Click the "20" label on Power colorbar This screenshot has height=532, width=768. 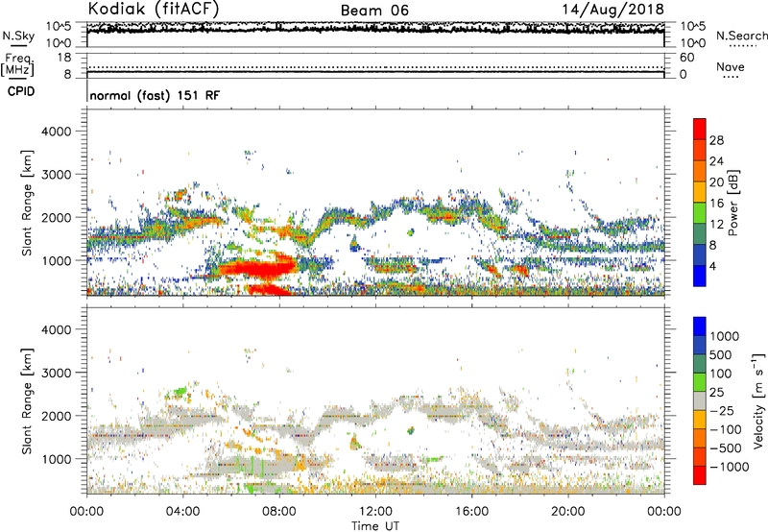tap(716, 182)
